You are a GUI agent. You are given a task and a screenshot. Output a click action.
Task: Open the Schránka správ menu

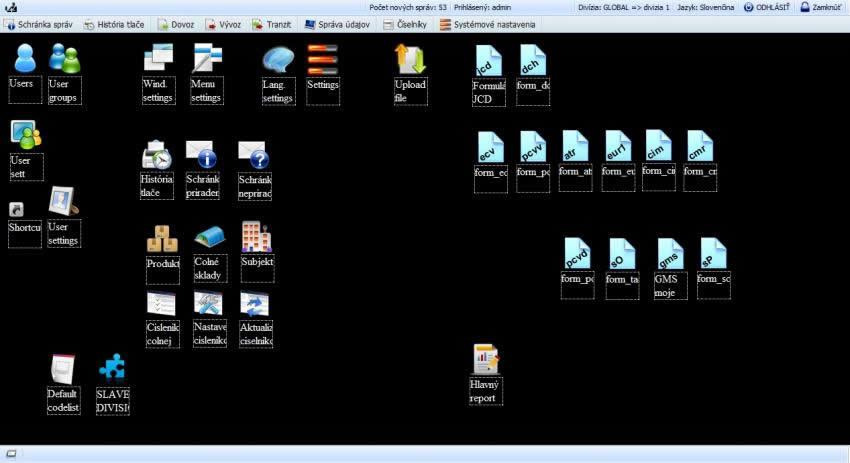click(x=38, y=25)
